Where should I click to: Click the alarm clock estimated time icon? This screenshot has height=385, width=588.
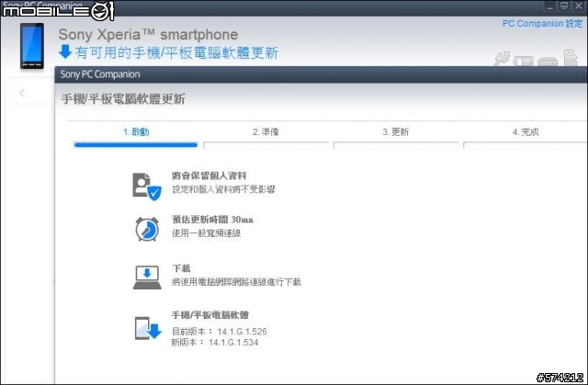(147, 229)
